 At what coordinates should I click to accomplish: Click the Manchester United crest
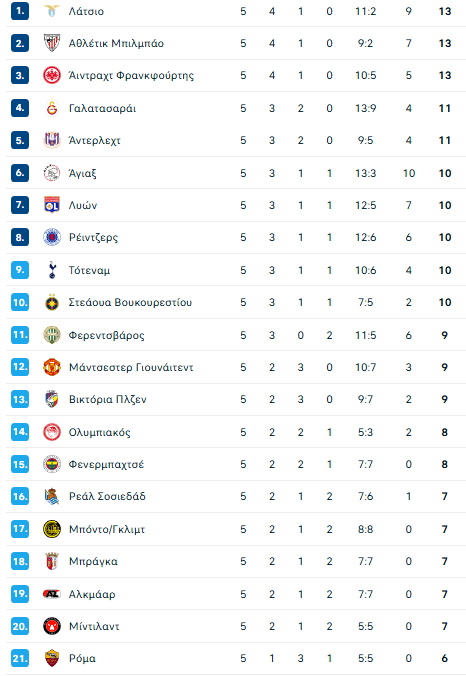click(x=52, y=367)
